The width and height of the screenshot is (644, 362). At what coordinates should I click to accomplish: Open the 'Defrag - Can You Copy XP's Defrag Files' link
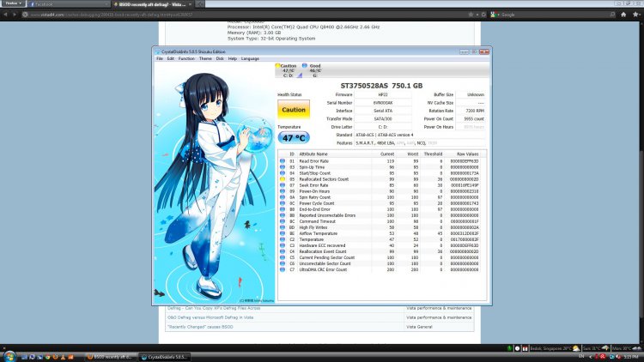pyautogui.click(x=214, y=308)
